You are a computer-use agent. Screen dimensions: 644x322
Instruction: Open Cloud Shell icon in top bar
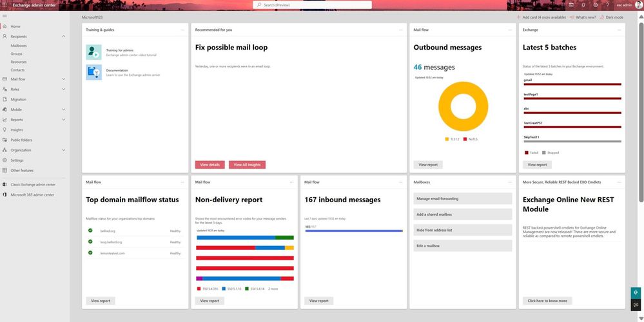571,5
